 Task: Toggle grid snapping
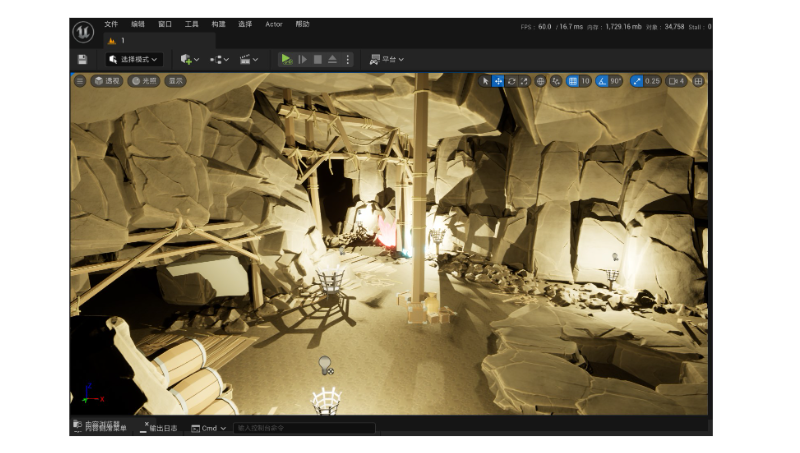(x=572, y=81)
